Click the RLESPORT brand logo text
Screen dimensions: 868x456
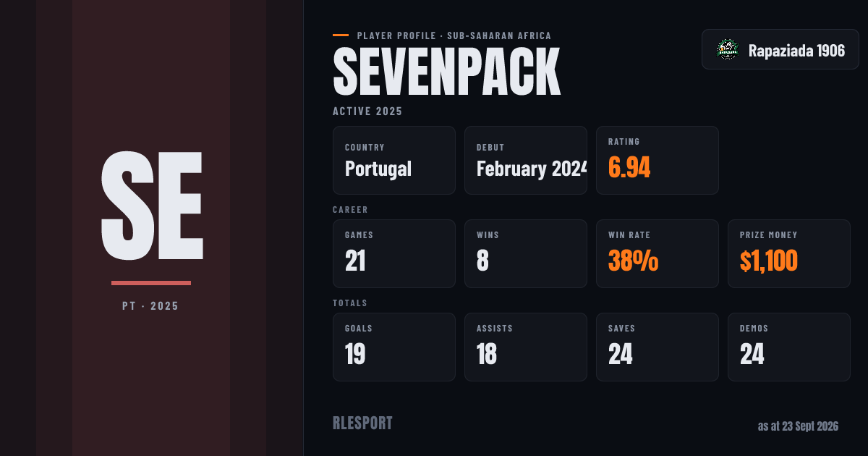tap(362, 423)
